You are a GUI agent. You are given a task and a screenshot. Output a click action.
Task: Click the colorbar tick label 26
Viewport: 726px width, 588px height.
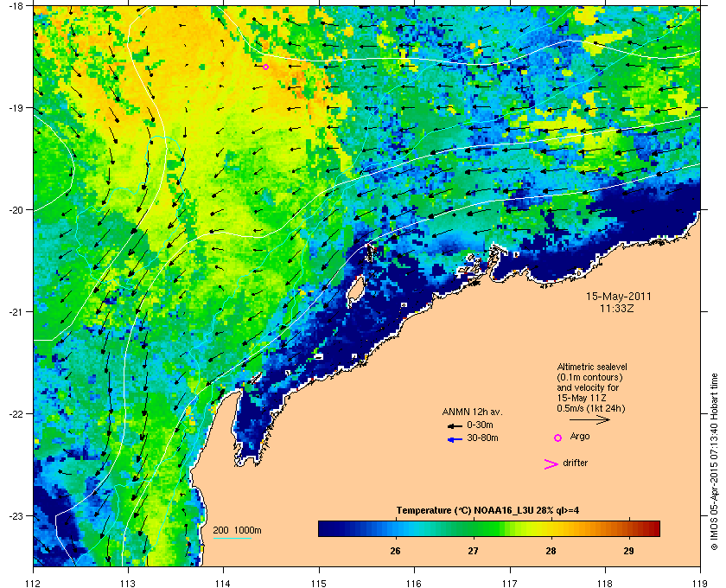tap(396, 551)
